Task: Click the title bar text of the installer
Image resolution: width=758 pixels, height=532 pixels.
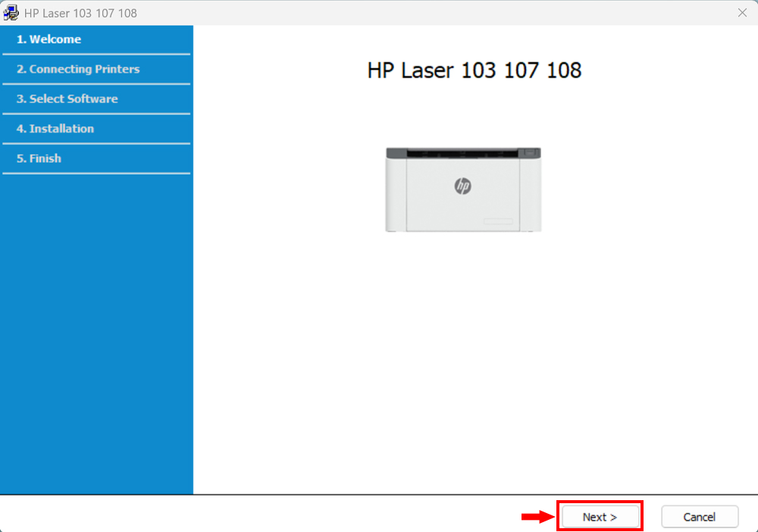Action: 78,12
